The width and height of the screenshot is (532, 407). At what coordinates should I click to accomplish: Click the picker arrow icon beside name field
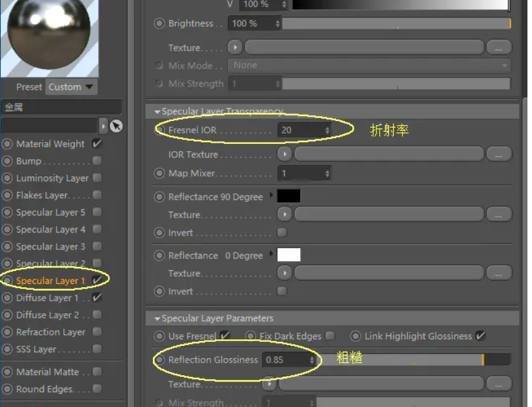pyautogui.click(x=116, y=126)
